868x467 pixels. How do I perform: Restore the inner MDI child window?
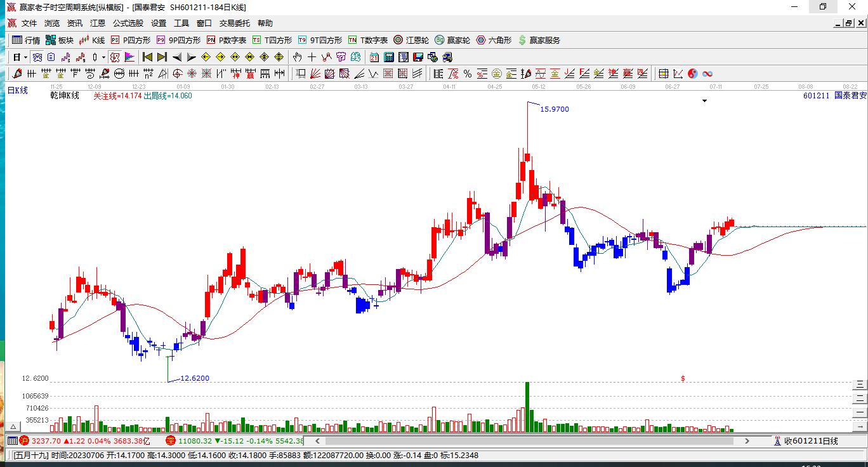[x=848, y=23]
